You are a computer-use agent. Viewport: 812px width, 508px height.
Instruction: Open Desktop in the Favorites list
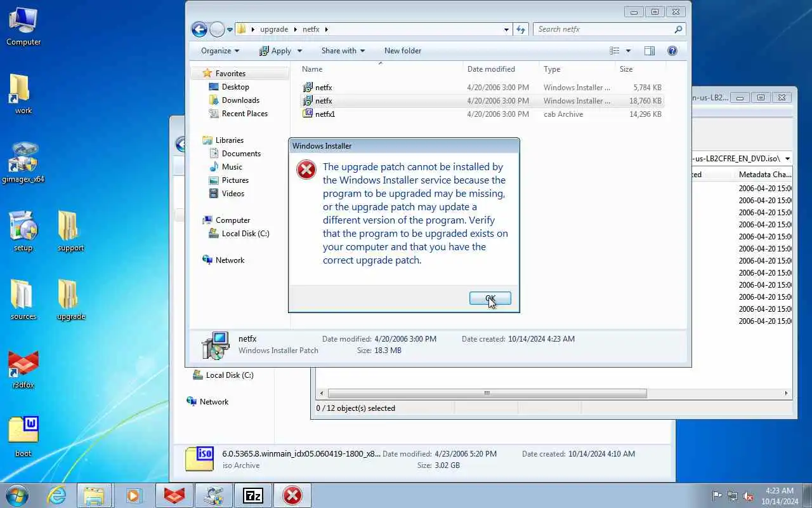tap(235, 87)
